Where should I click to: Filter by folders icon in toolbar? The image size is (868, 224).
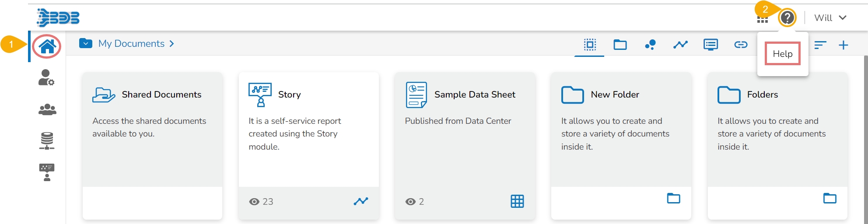[x=620, y=45]
